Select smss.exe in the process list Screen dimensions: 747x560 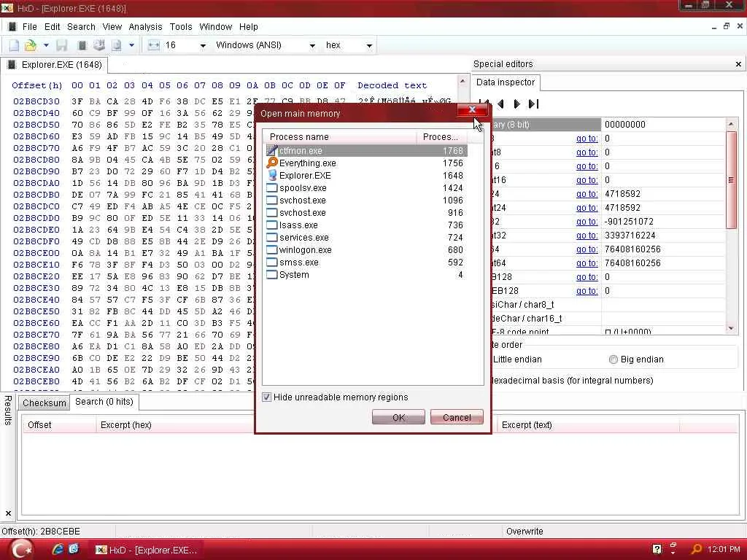coord(365,262)
